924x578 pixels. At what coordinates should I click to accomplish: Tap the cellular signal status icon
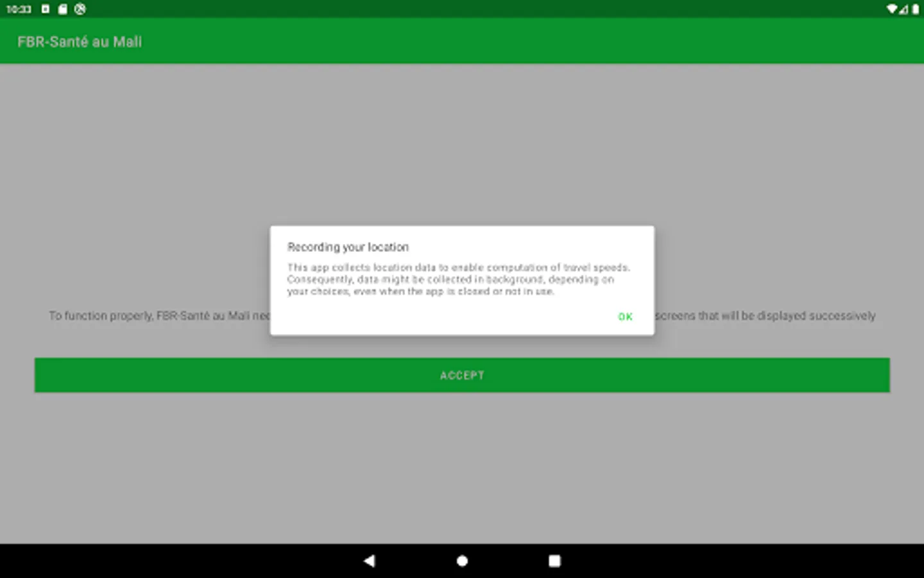point(903,9)
